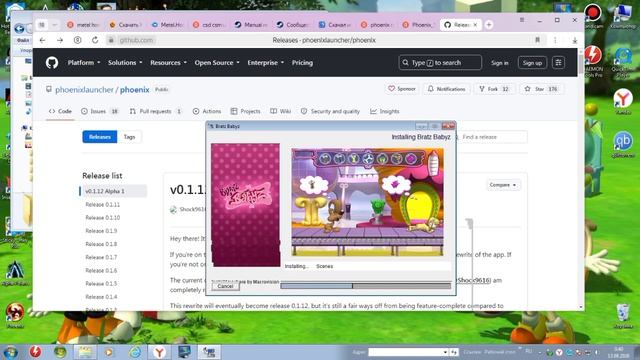Open the Compare dropdown on release
Image resolution: width=640 pixels, height=360 pixels.
503,185
